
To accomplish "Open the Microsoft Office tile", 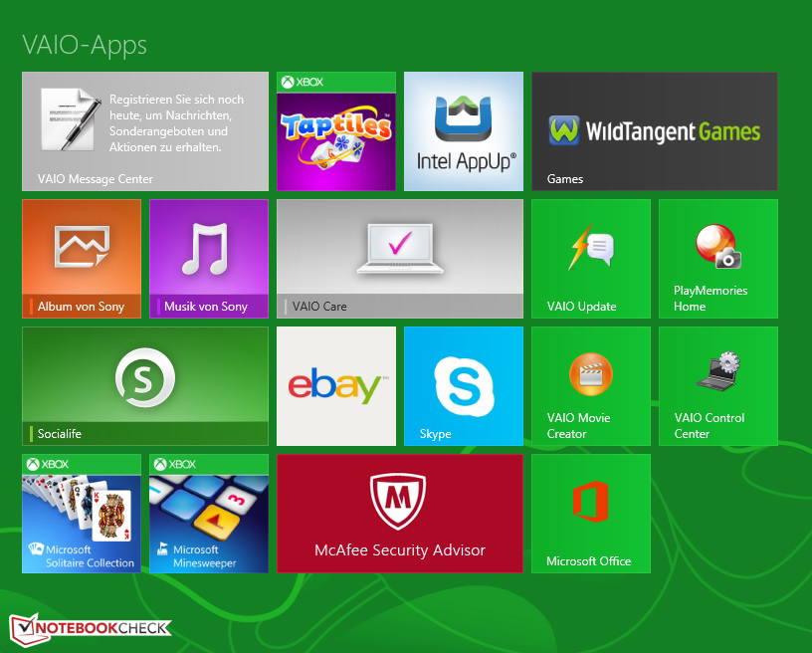I will pos(591,514).
